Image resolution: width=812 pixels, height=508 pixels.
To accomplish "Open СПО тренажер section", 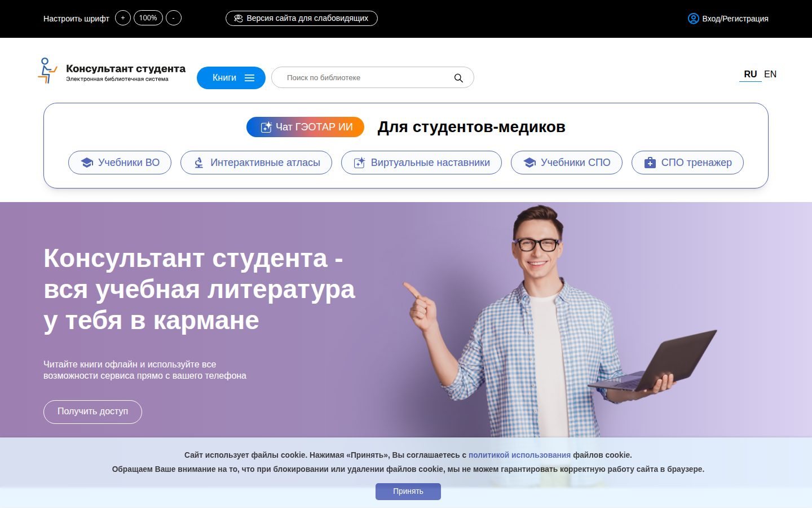I will click(687, 163).
